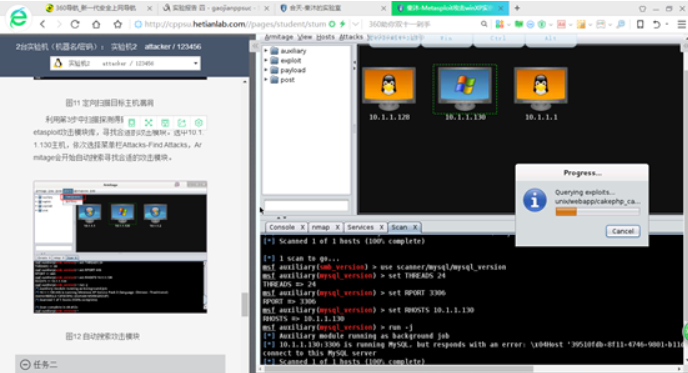This screenshot has height=373, width=688.
Task: Click the hexagon settings icon in floating toolbar
Action: tap(198, 123)
